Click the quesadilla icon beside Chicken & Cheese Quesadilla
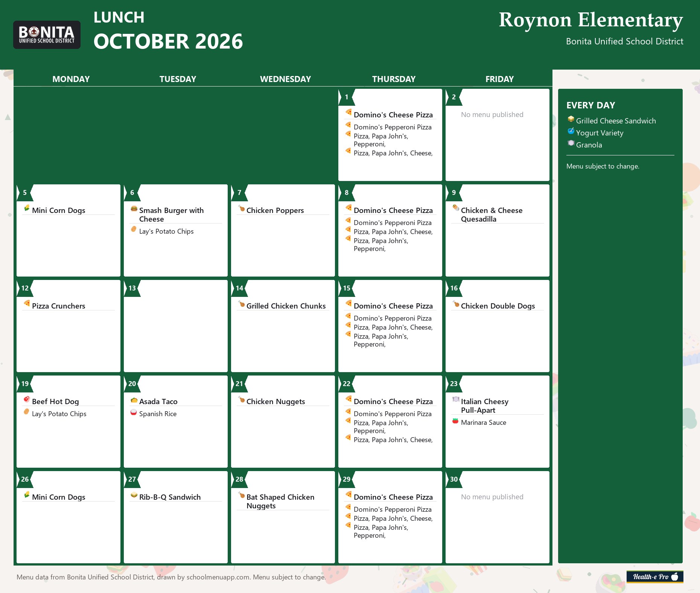The height and width of the screenshot is (593, 700). click(x=456, y=208)
